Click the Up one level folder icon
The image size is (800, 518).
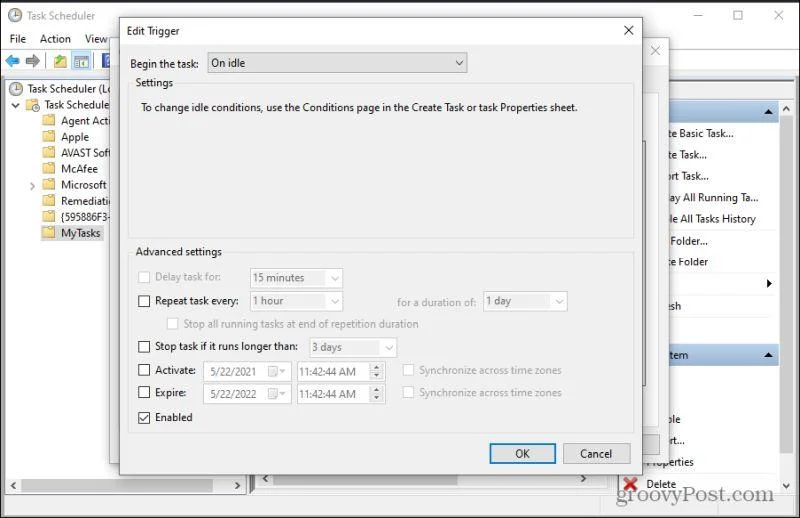tap(60, 61)
